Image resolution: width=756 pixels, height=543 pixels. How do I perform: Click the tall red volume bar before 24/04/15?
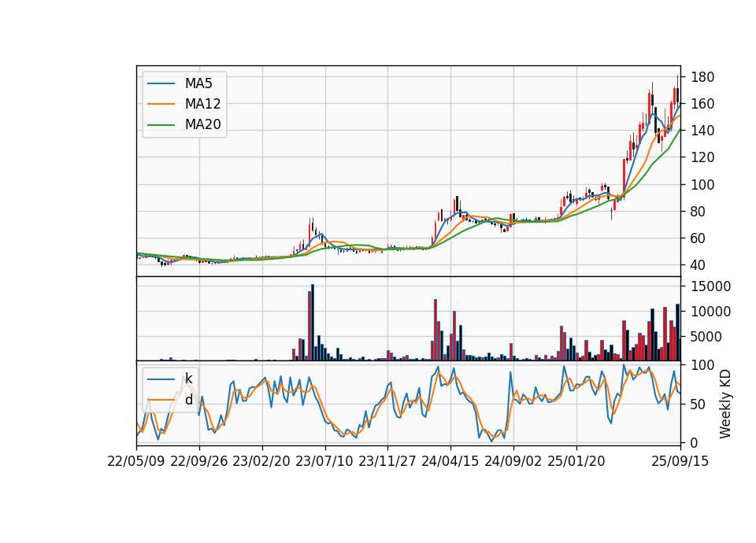point(435,330)
